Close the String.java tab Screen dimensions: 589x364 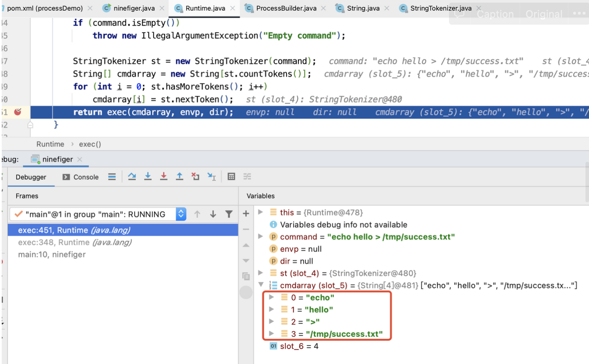point(387,8)
